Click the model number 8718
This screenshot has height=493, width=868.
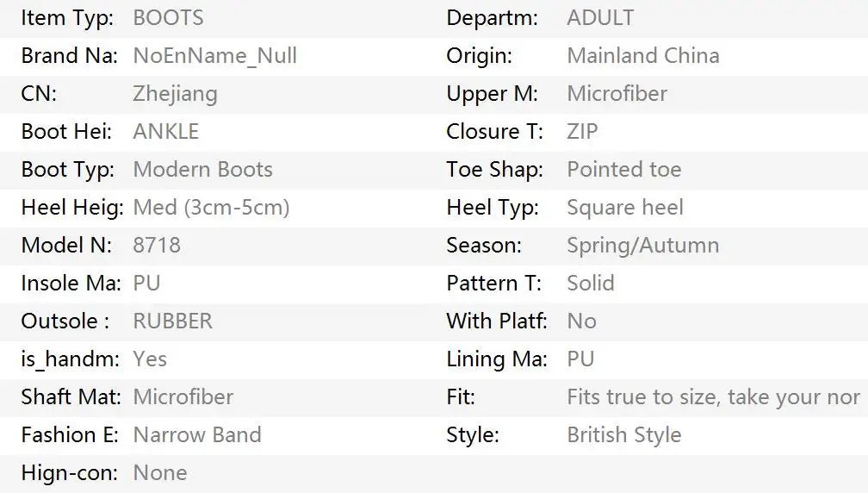[x=157, y=246]
